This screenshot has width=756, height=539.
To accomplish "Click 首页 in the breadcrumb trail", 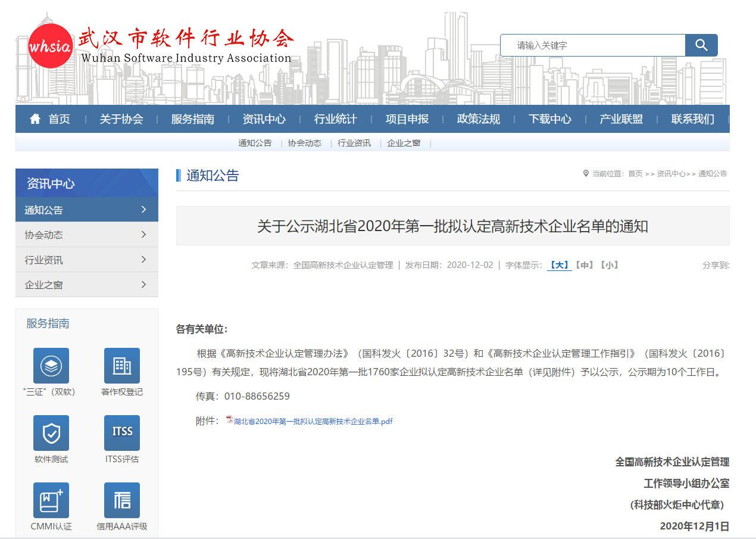I will click(635, 174).
